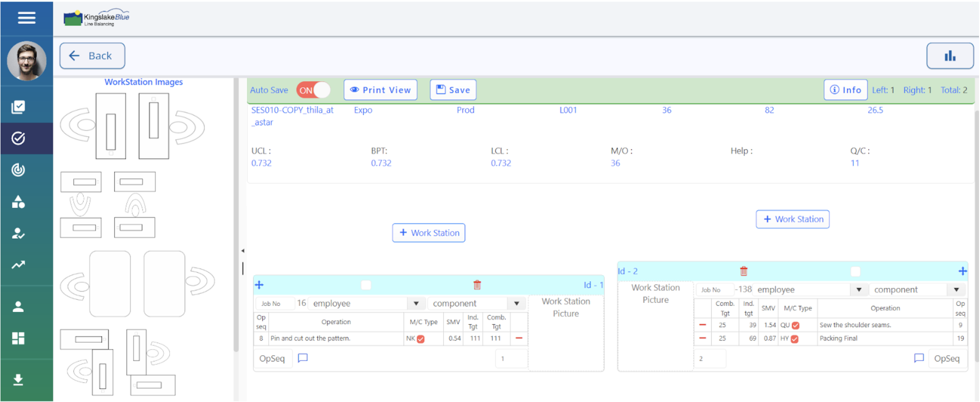This screenshot has height=402, width=980.
Task: Select the two vertical tables workstation image
Action: 132,126
